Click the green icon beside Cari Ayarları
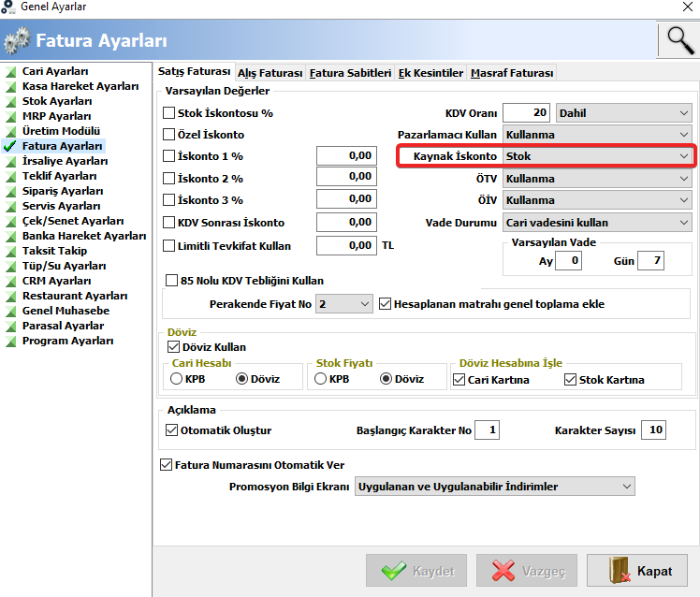The height and width of the screenshot is (597, 700). [x=10, y=72]
